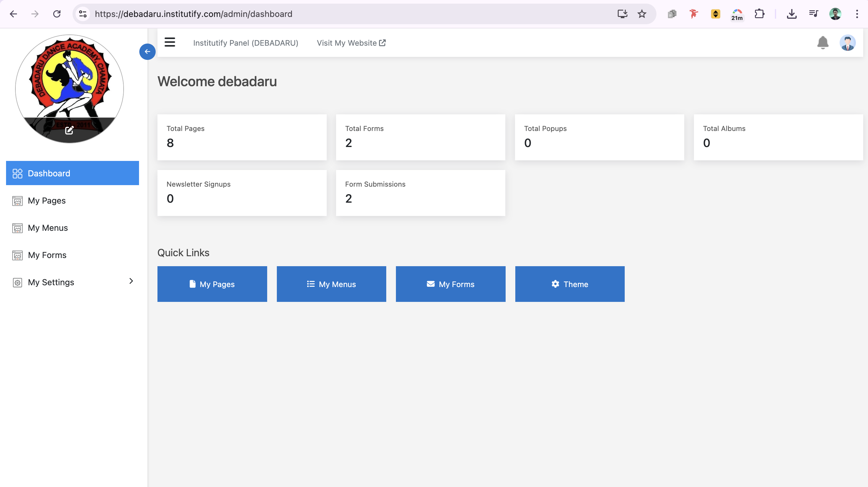The image size is (868, 487).
Task: Click the My Menus quick link button
Action: [x=331, y=284]
